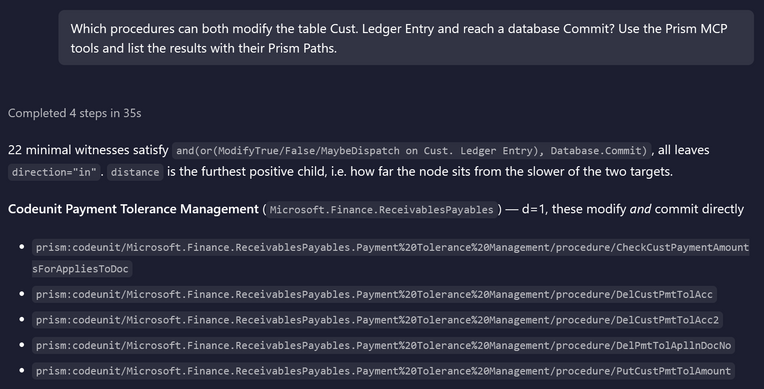Click the text "these modify and commit directly"
Screen dimensions: 764x389
pyautogui.click(x=648, y=209)
